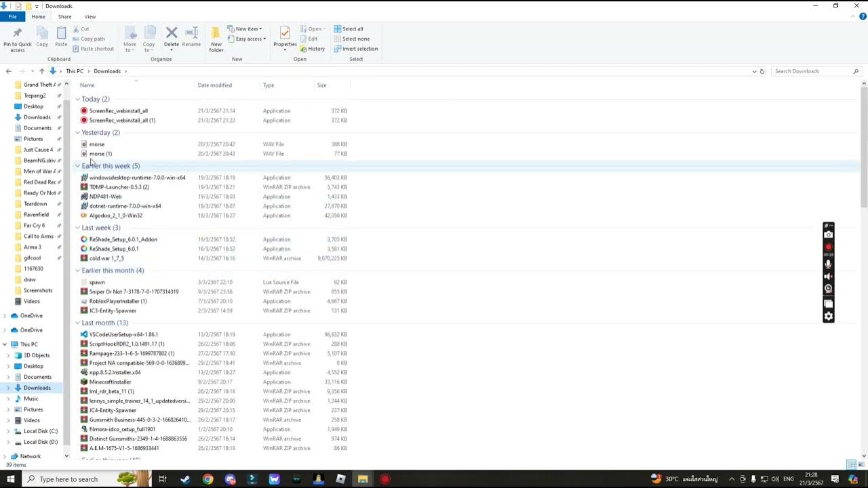This screenshot has height=488, width=868.
Task: Sort by the Size column header
Action: tap(321, 85)
